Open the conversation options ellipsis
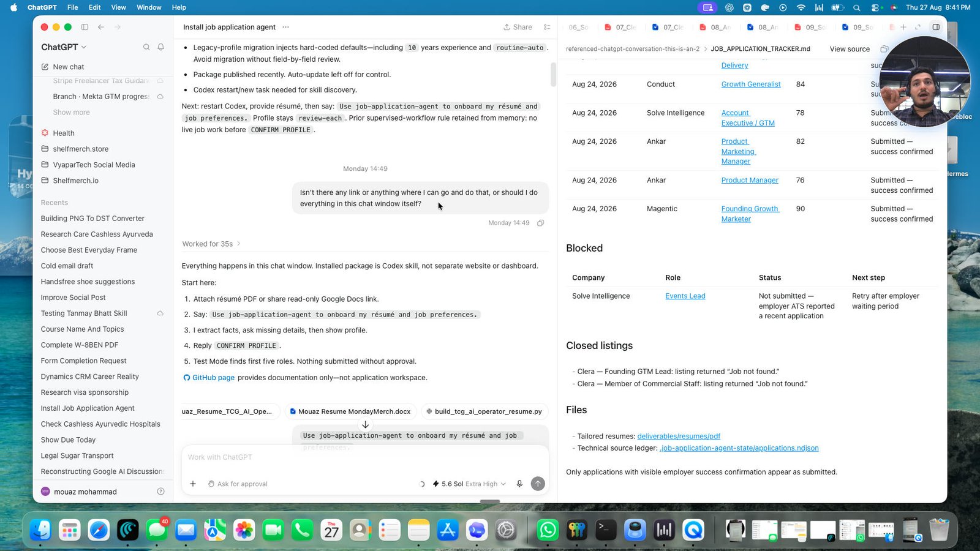The image size is (980, 551). tap(285, 27)
